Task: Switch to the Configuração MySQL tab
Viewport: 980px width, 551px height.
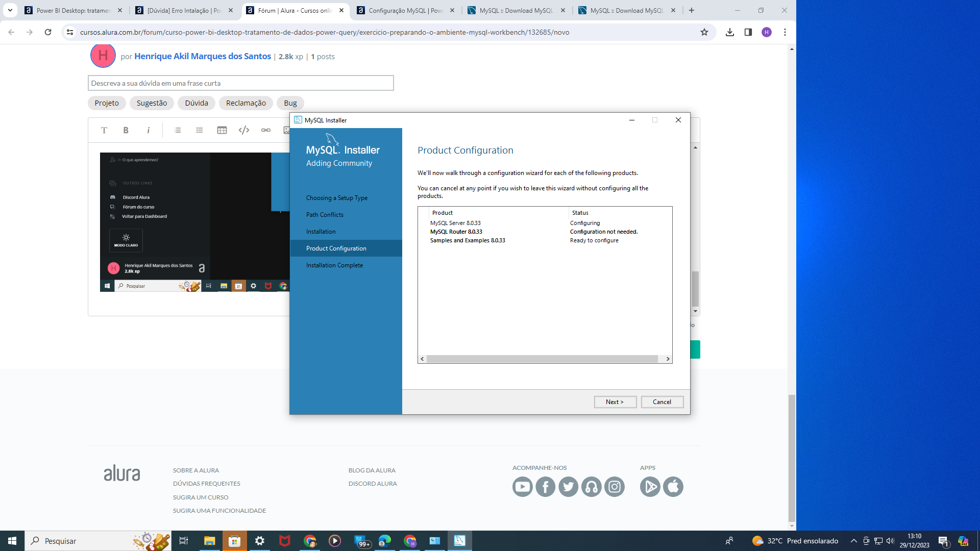Action: click(406, 10)
